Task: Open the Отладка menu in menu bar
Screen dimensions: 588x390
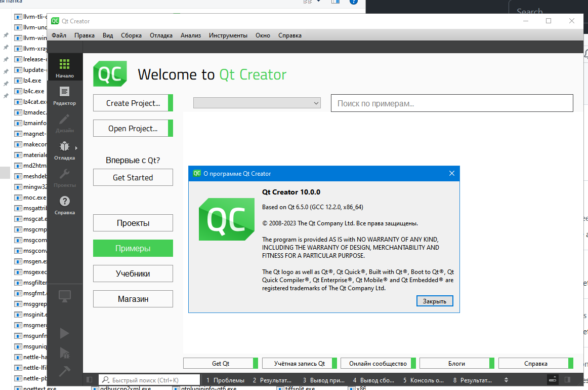Action: [161, 35]
